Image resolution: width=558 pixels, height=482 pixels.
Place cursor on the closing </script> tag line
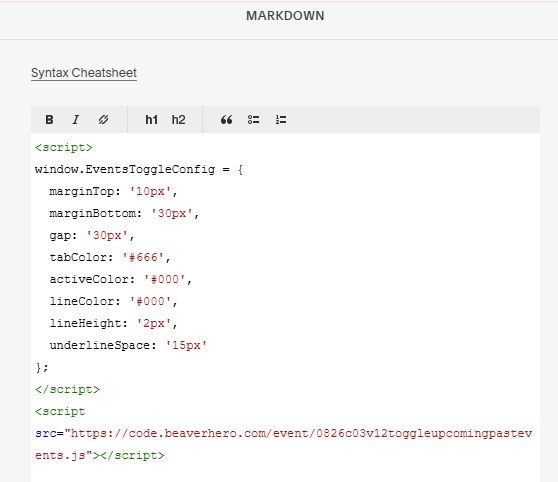click(x=67, y=389)
